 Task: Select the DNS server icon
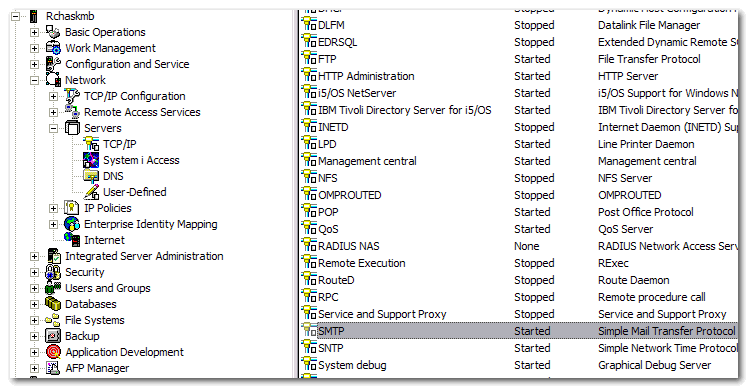(x=91, y=176)
